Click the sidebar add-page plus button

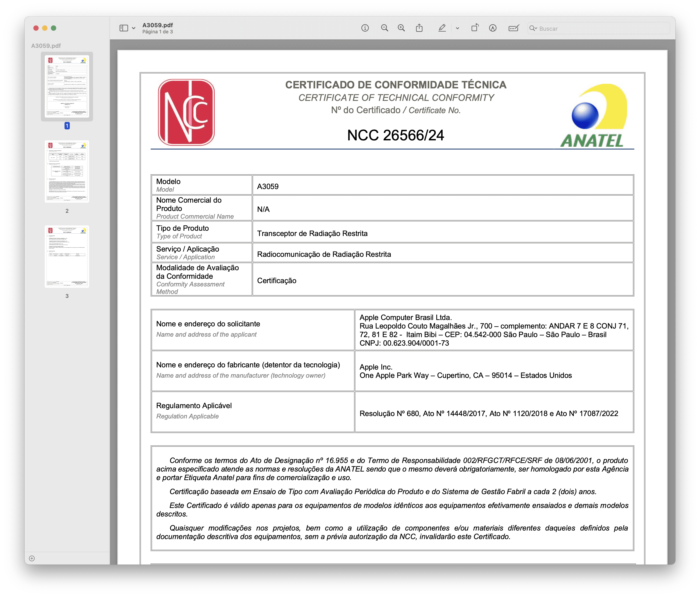[x=32, y=558]
